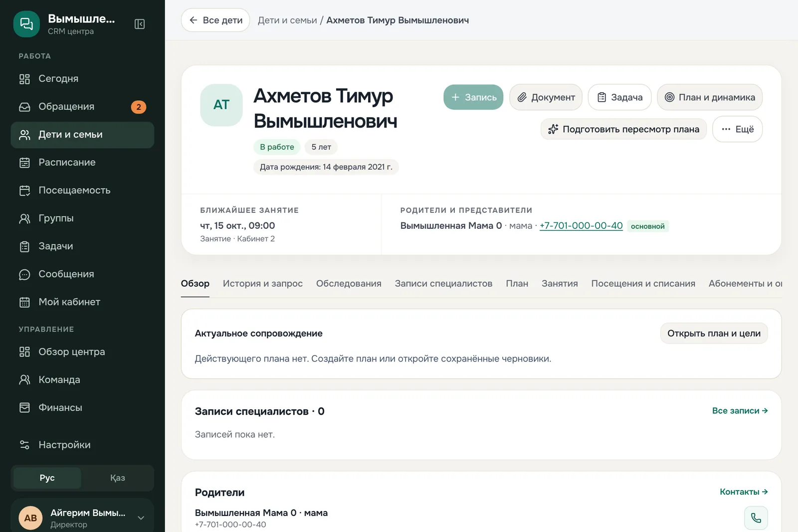Create a Задача for this child
The image size is (798, 532).
point(619,97)
